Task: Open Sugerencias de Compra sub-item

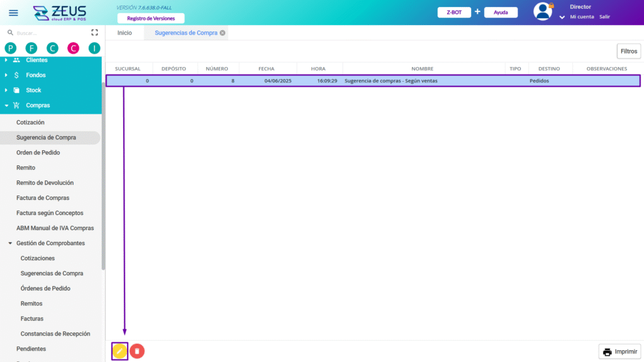Action: tap(52, 274)
